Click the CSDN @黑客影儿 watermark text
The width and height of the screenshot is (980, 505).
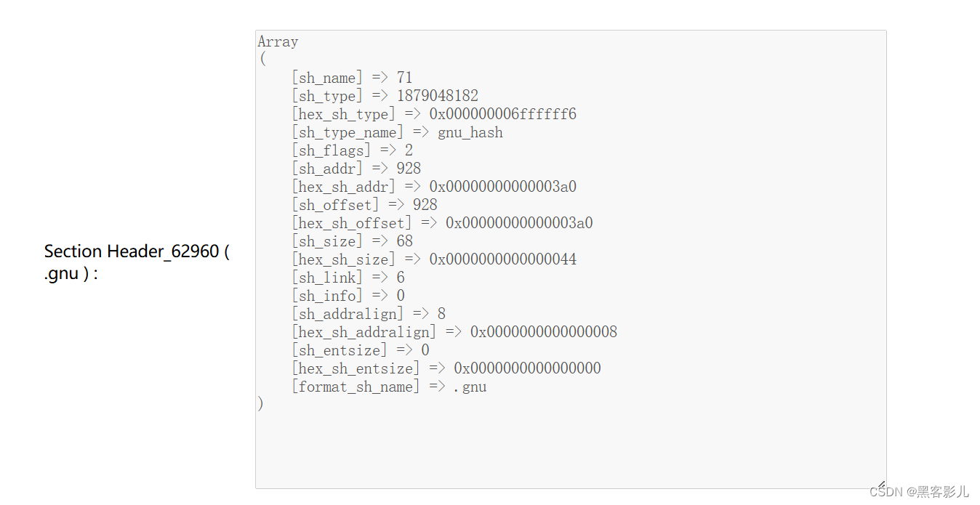click(x=919, y=492)
